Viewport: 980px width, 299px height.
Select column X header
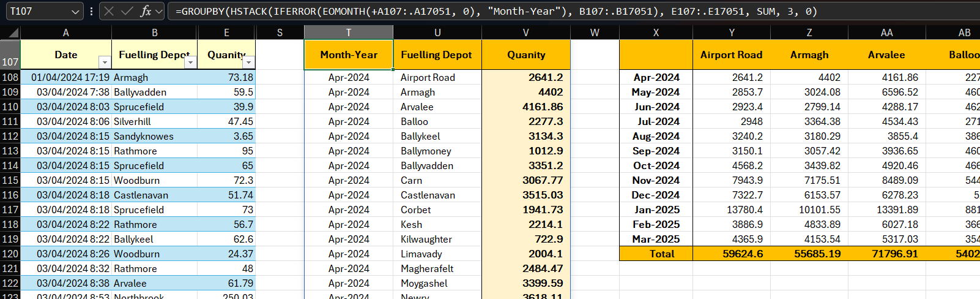point(656,32)
